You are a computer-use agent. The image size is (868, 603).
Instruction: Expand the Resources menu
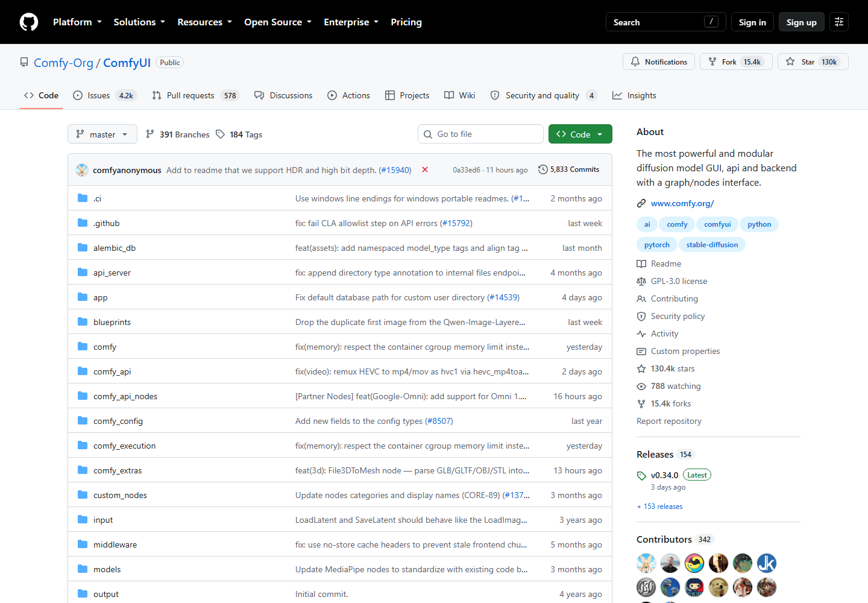point(204,22)
